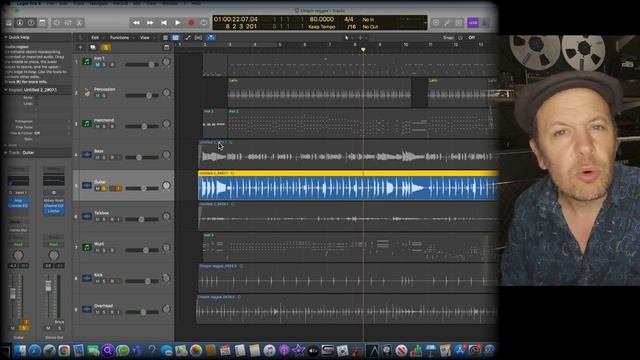Toggle the Flex show/hide button
This screenshot has height=360, width=640.
[x=198, y=38]
